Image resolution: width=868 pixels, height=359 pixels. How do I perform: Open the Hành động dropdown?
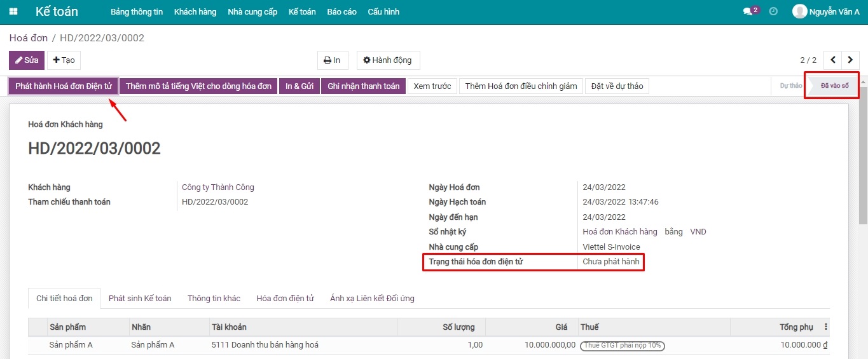[388, 60]
